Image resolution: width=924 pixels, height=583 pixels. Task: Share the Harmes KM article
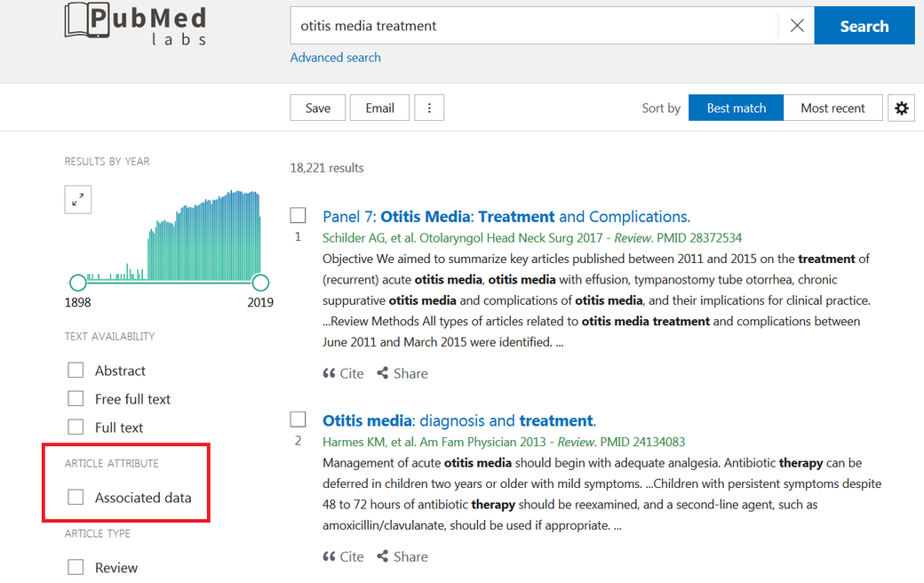pyautogui.click(x=402, y=556)
